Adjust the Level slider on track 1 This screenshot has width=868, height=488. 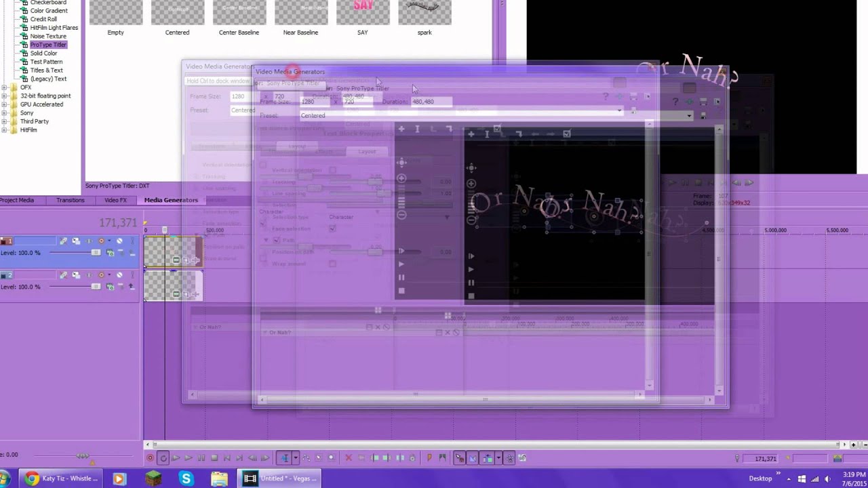click(96, 252)
